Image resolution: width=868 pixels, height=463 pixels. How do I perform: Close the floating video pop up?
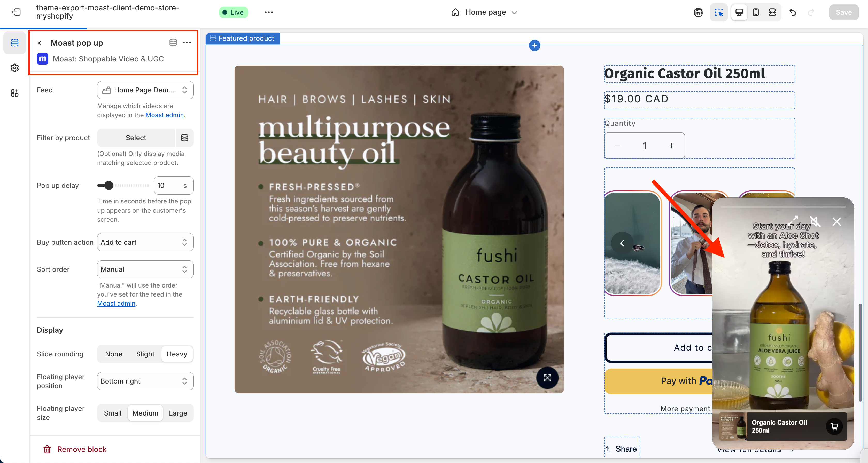coord(836,221)
